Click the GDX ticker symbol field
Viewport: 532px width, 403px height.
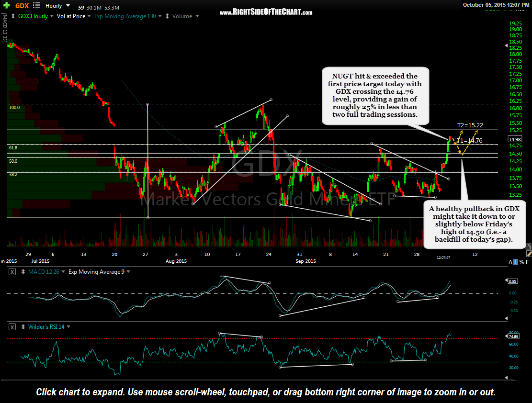coord(22,6)
